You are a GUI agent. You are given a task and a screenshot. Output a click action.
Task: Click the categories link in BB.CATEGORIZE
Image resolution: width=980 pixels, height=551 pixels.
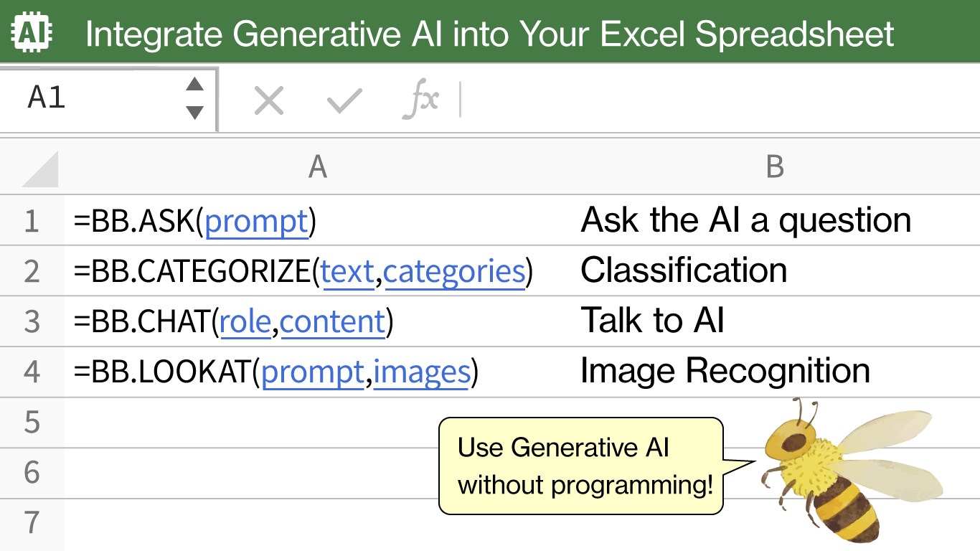point(455,271)
